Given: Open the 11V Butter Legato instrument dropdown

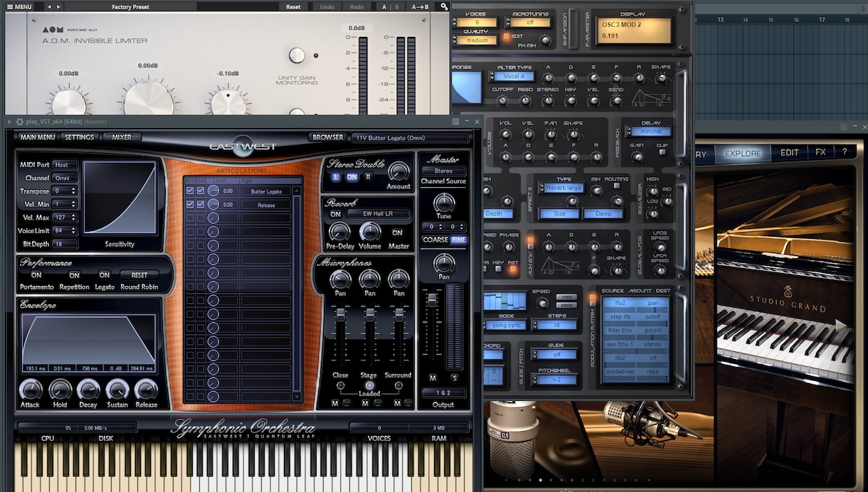Looking at the screenshot, I should tap(411, 137).
